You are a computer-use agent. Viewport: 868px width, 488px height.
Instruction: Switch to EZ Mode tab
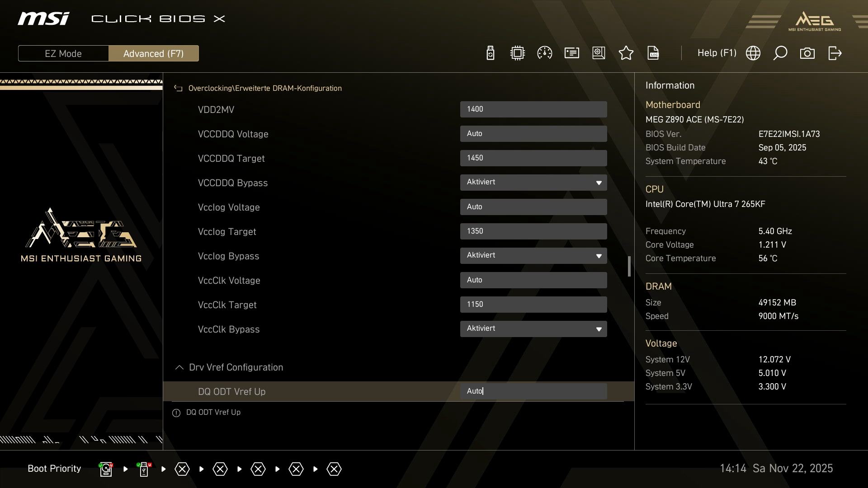click(x=63, y=53)
